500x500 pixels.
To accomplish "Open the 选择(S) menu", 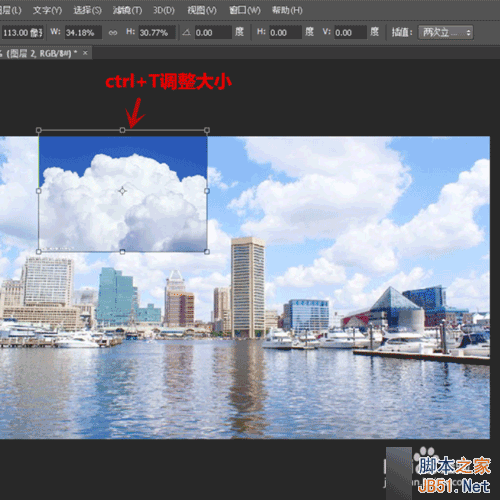I will (x=87, y=10).
